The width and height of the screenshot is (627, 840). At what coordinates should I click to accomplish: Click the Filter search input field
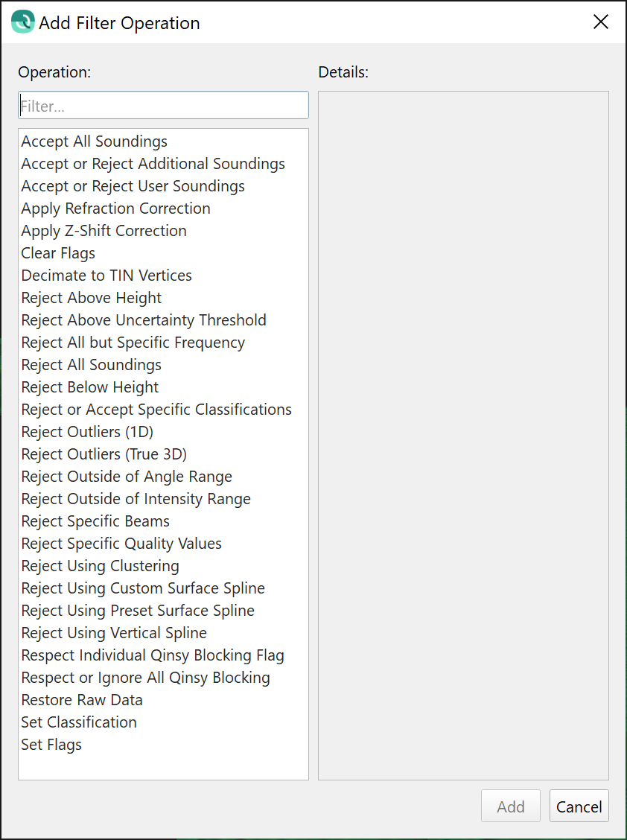[x=163, y=106]
